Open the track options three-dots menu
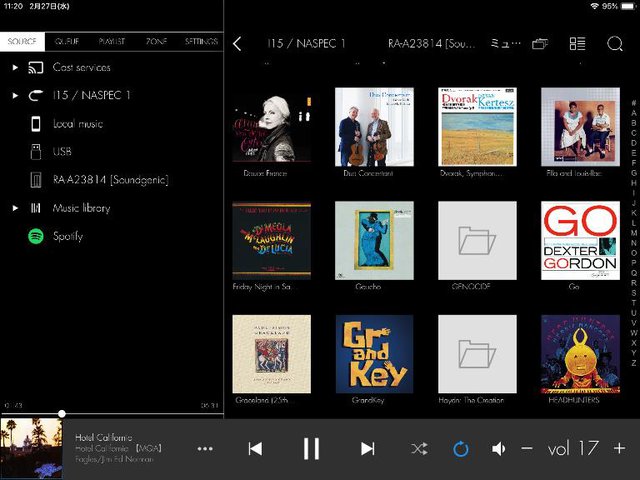640x480 pixels. coord(205,449)
